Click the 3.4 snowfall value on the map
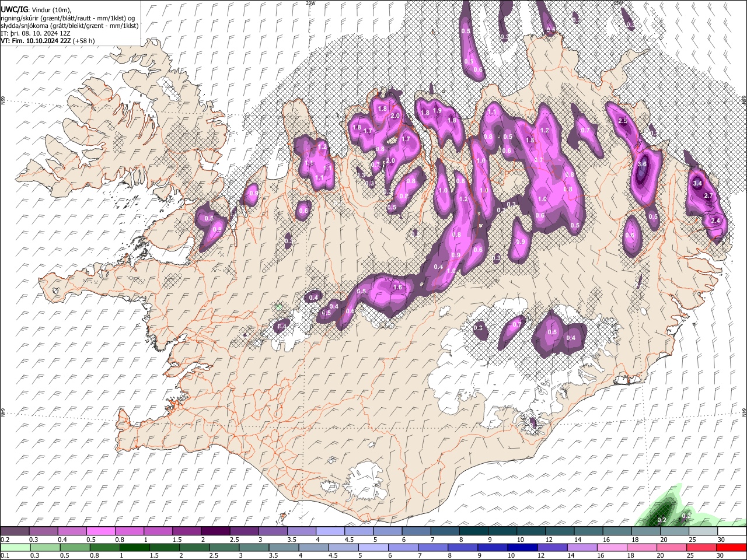The height and width of the screenshot is (560, 747). tap(697, 183)
